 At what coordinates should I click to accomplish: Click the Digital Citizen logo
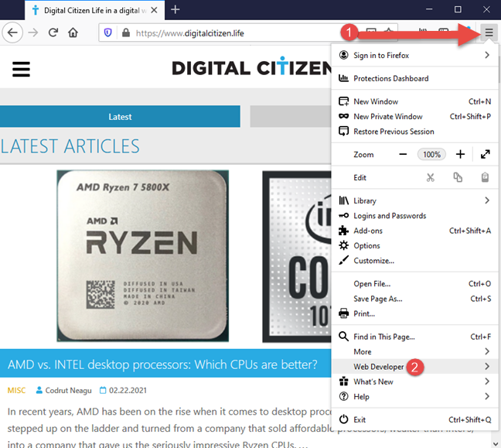click(x=252, y=67)
